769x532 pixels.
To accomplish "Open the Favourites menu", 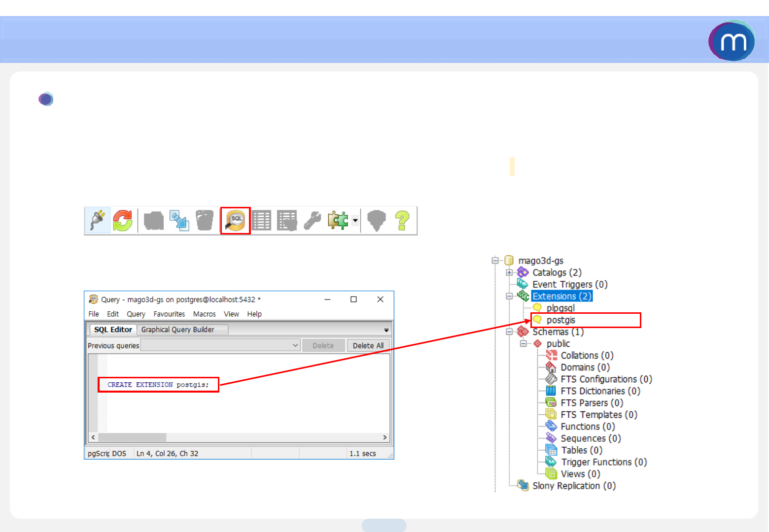I will (169, 314).
